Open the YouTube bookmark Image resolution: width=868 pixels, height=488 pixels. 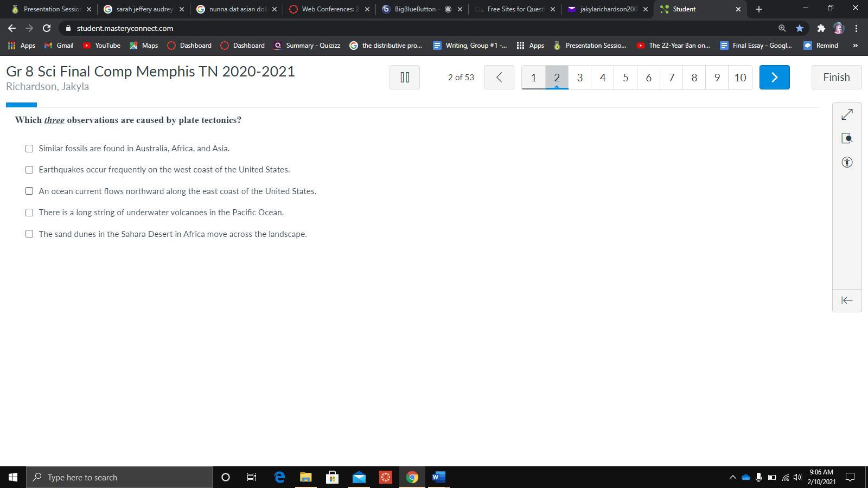point(101,46)
